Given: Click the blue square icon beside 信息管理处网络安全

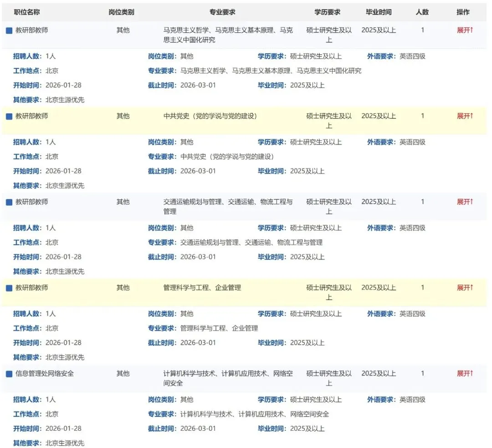Looking at the screenshot, I should click(9, 374).
